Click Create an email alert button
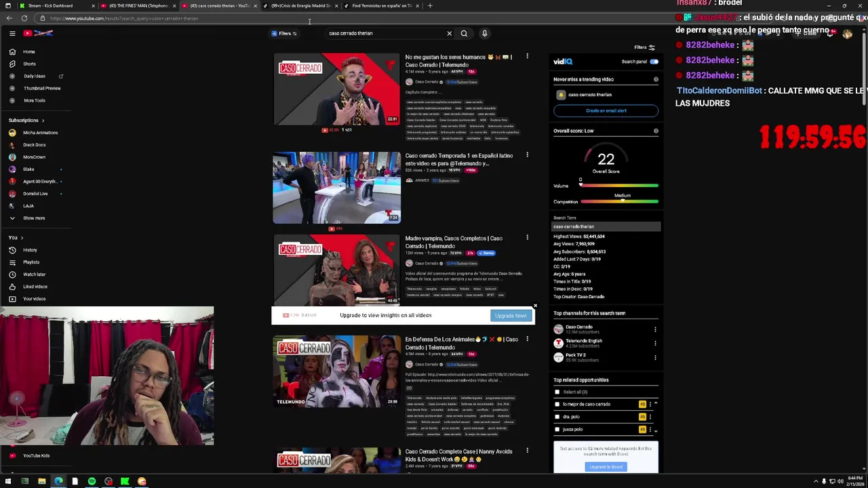 tap(606, 110)
